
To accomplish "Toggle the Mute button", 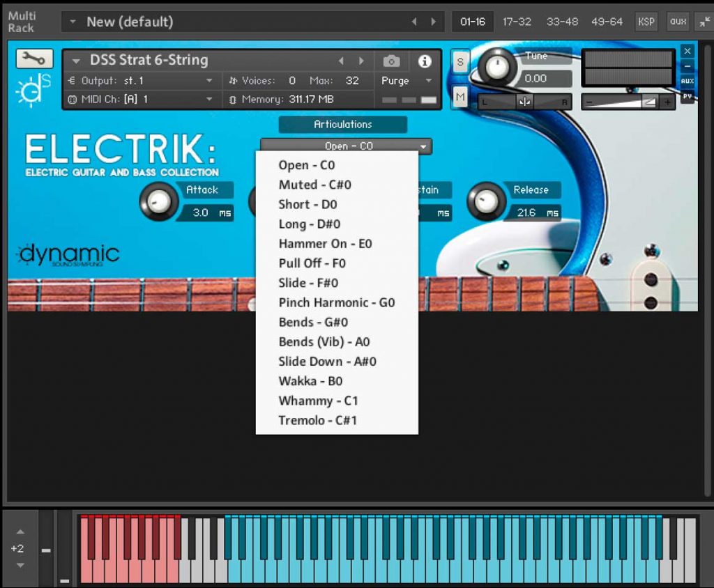I will click(x=460, y=96).
